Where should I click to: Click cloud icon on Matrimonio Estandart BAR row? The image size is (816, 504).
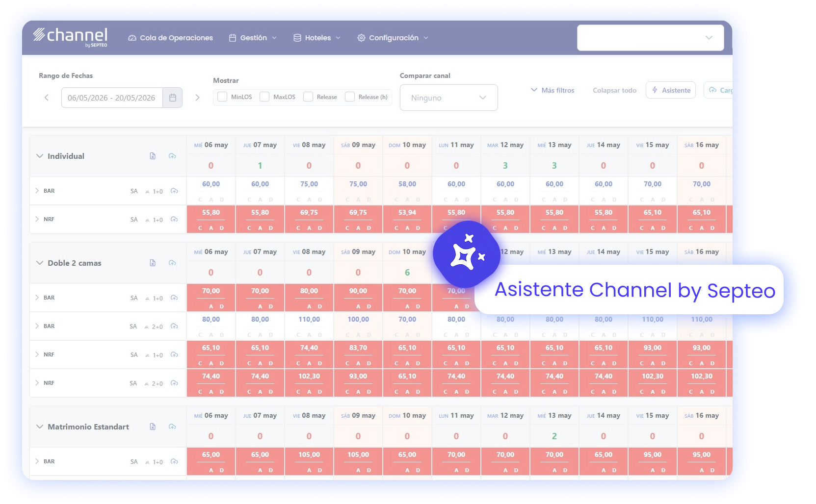pos(174,461)
